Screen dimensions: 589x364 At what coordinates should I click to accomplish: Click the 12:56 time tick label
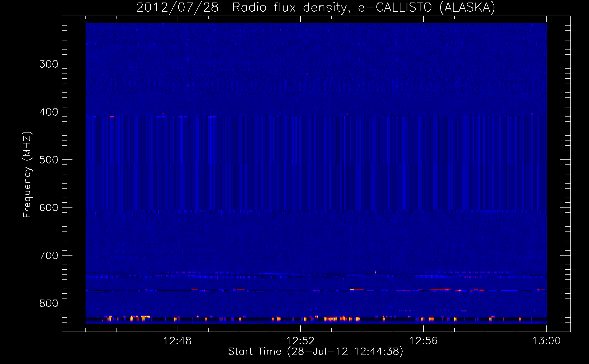pyautogui.click(x=423, y=341)
